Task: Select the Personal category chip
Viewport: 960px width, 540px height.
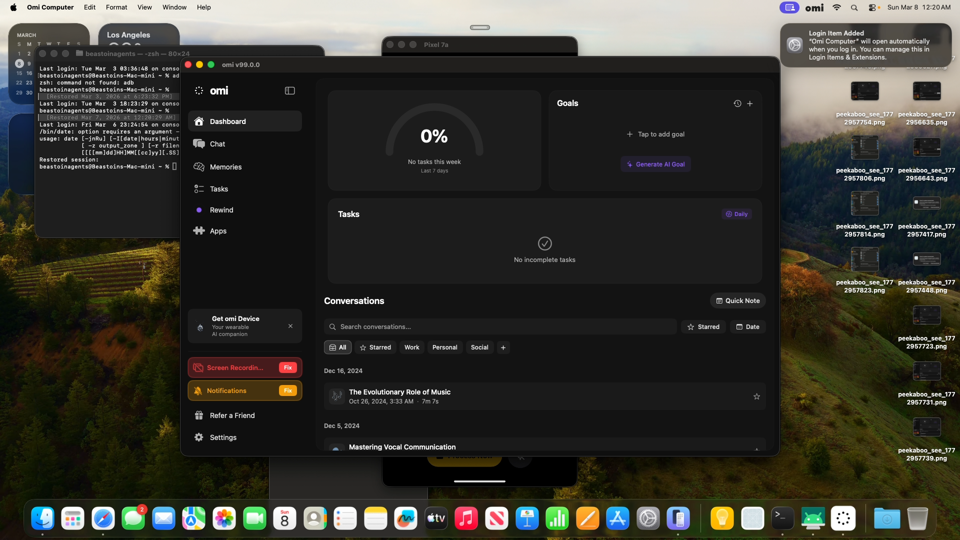Action: pos(444,347)
